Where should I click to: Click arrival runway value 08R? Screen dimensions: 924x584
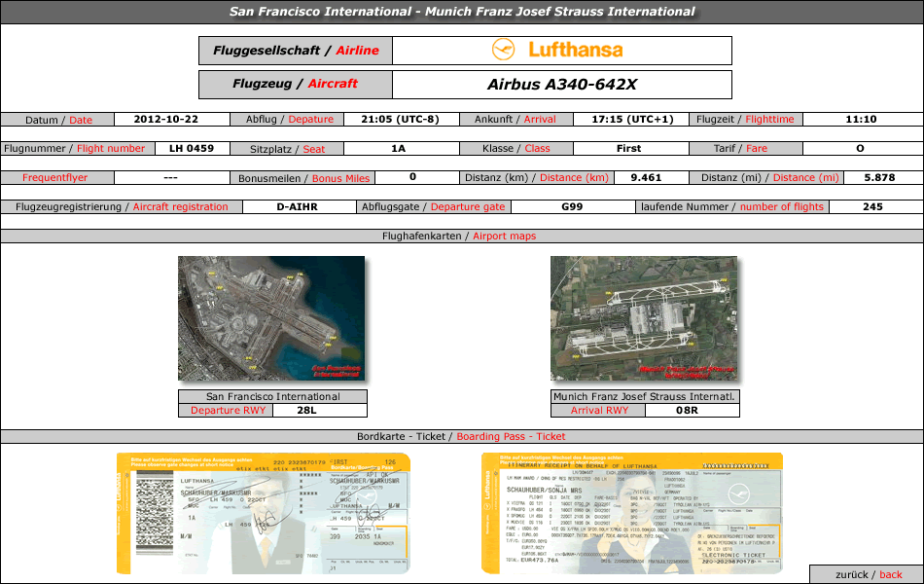687,410
